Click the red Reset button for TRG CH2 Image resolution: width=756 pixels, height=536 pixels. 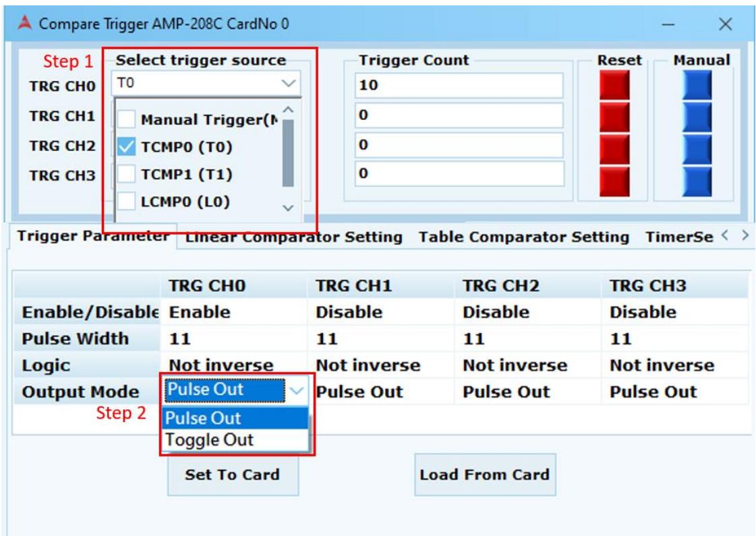(614, 148)
